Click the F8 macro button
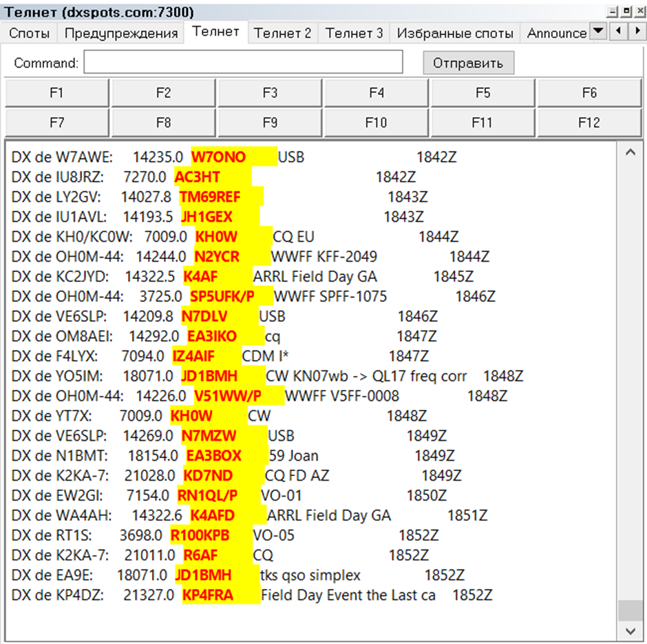Image resolution: width=647 pixels, height=644 pixels. tap(163, 123)
